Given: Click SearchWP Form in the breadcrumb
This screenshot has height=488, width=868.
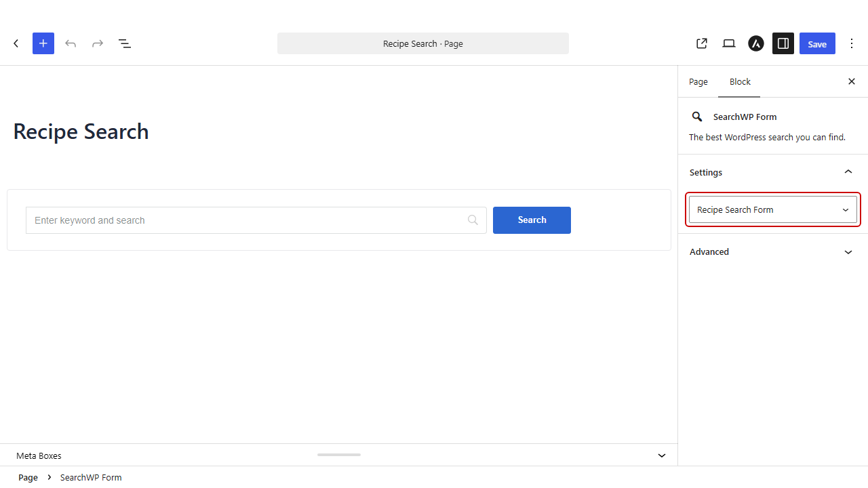Looking at the screenshot, I should pyautogui.click(x=91, y=477).
